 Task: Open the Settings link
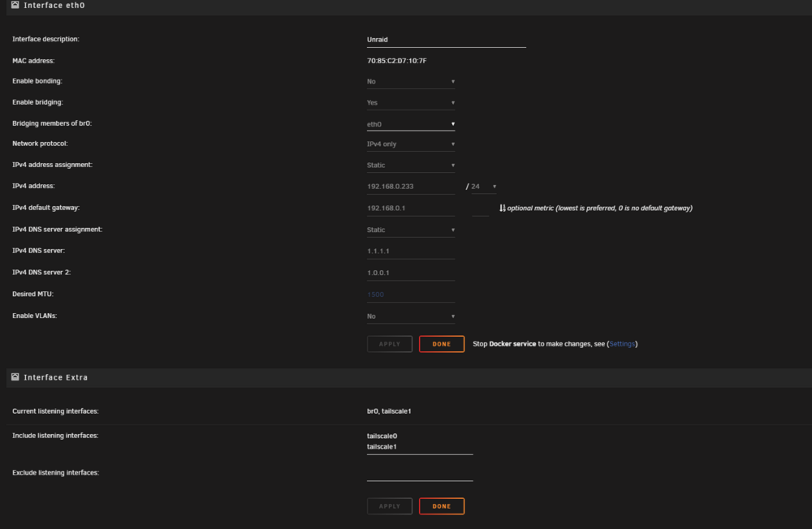pyautogui.click(x=622, y=344)
